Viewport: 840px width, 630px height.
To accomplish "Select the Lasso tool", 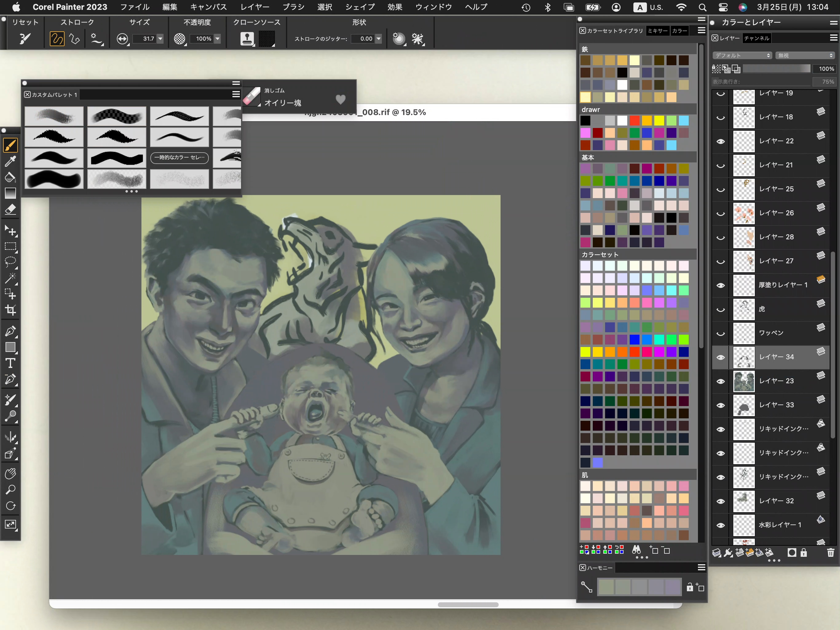I will (10, 262).
